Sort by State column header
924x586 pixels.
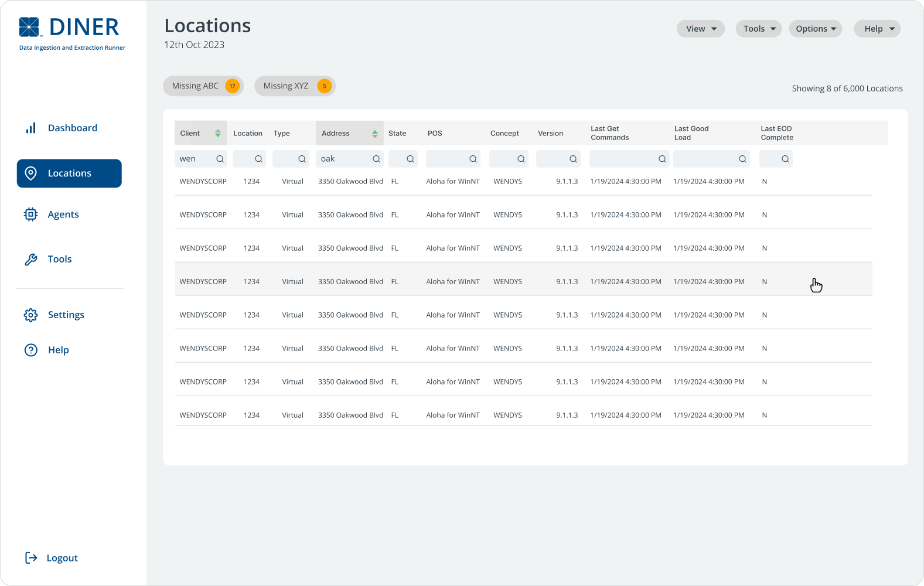point(397,134)
